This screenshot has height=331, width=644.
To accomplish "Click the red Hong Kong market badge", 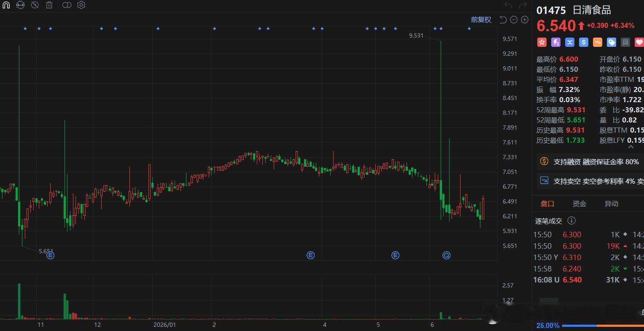I will [x=542, y=42].
